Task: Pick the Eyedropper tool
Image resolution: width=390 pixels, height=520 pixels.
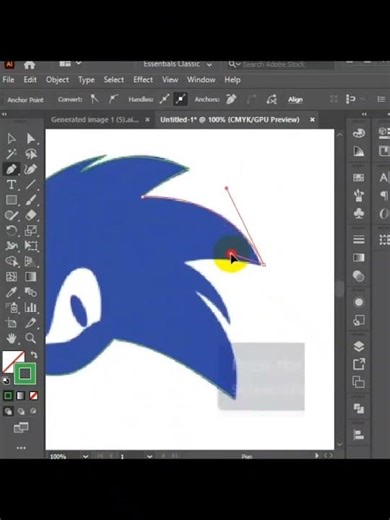Action: click(11, 292)
